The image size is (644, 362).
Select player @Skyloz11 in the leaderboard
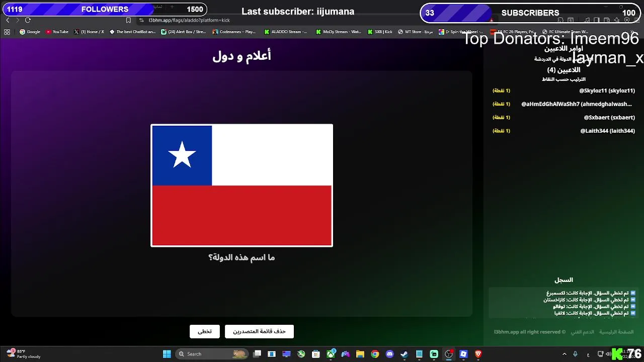pos(563,90)
